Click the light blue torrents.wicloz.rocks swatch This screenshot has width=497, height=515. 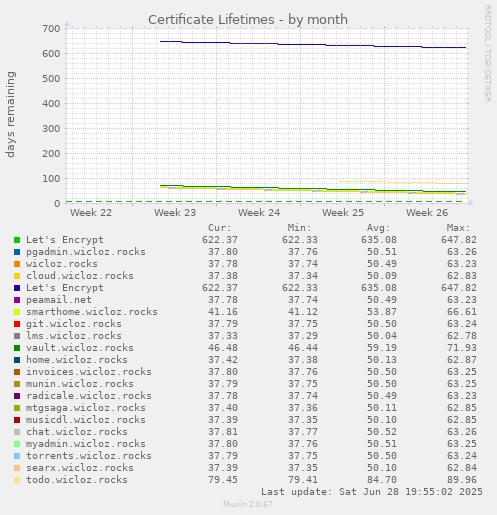(x=17, y=456)
